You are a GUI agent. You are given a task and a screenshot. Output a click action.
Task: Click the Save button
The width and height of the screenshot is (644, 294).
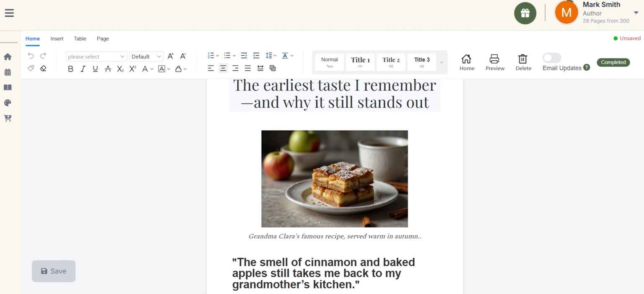pos(54,271)
